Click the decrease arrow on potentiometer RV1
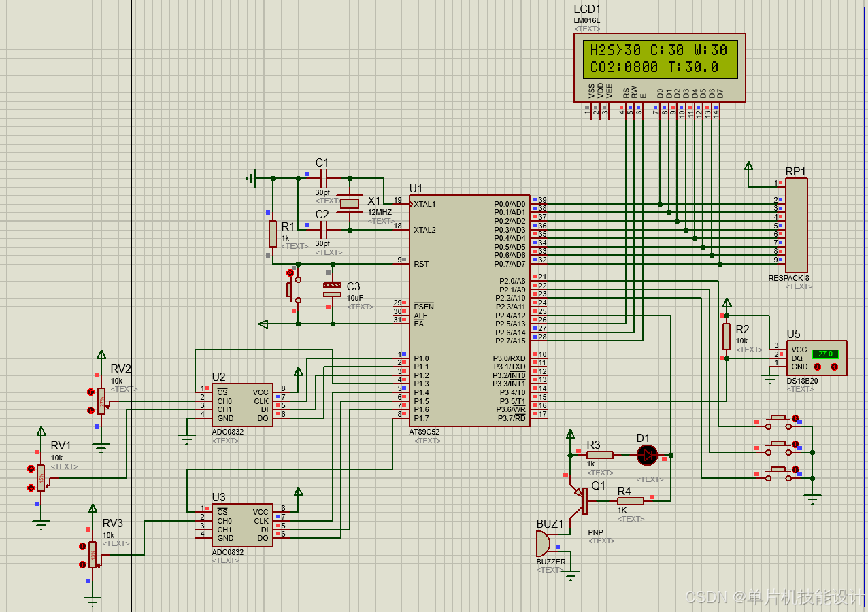 (x=31, y=488)
